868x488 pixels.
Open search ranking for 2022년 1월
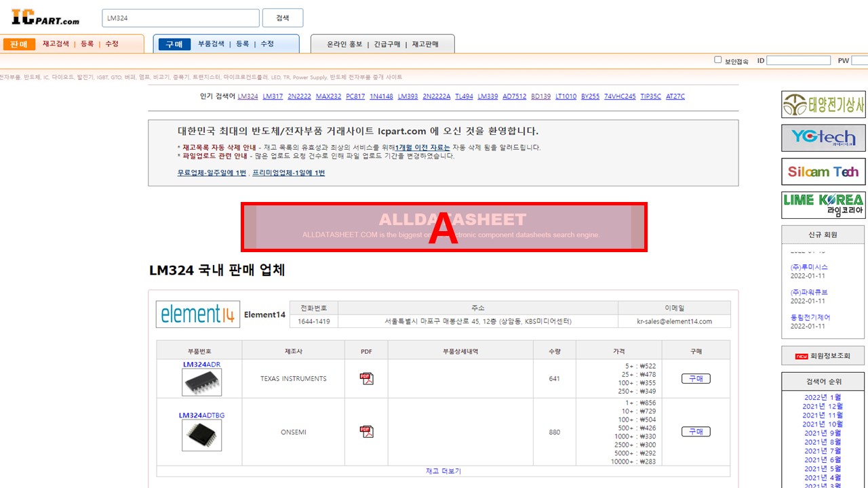pos(823,397)
